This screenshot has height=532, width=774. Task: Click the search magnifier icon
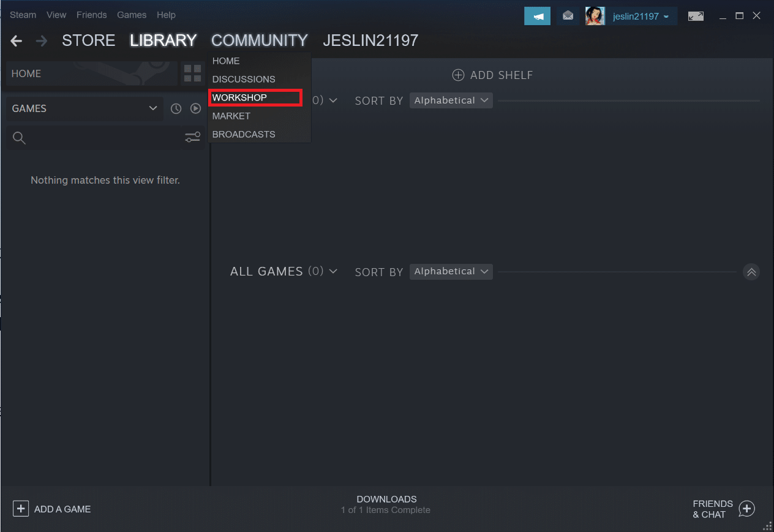coord(19,138)
